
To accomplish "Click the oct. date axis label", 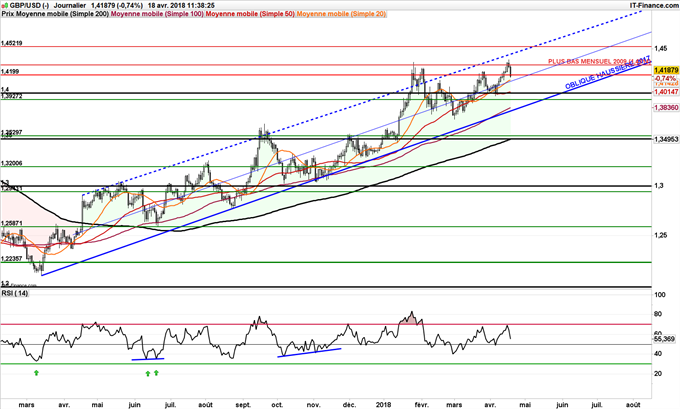I will click(277, 405).
